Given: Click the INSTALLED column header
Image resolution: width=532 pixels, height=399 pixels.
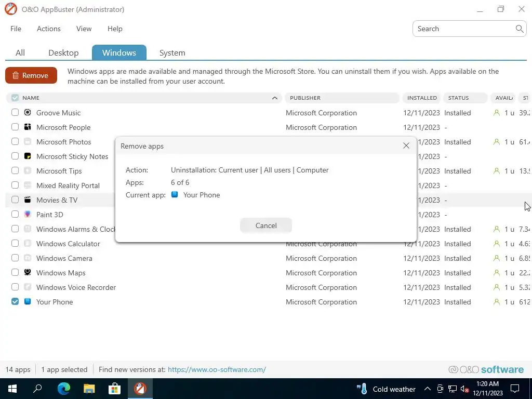Looking at the screenshot, I should pos(422,98).
